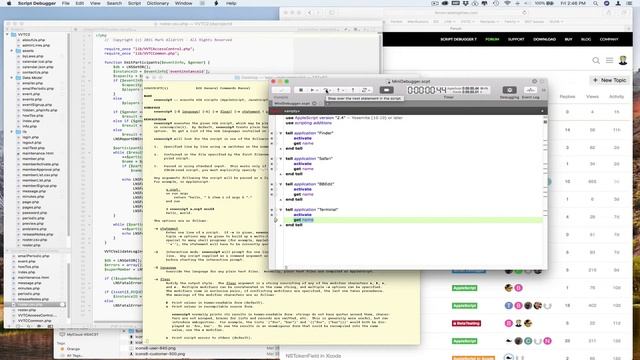Viewport: 640px width, 360px height.
Task: Sort forum topics by Activity column
Action: 616,97
